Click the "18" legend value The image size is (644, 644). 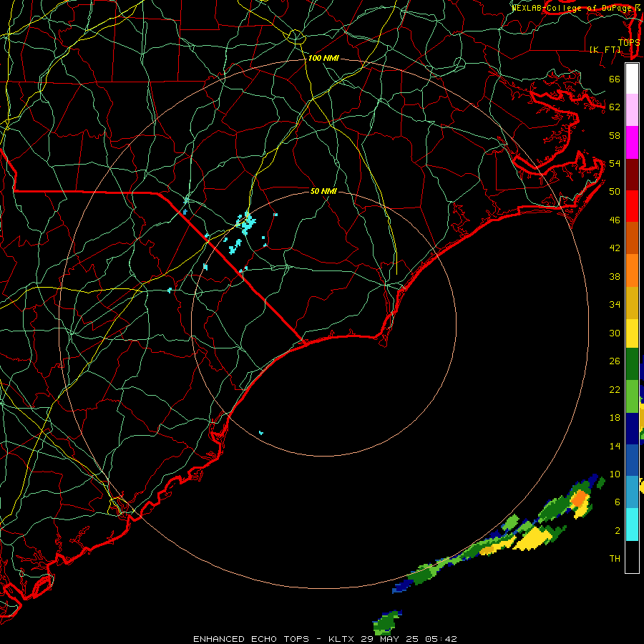point(615,418)
